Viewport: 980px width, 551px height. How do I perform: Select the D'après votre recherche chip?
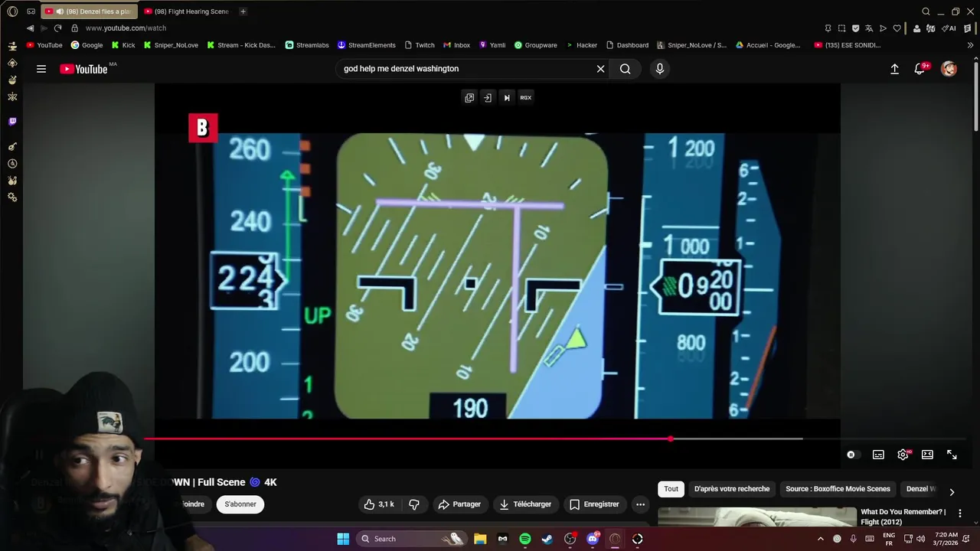pos(732,489)
